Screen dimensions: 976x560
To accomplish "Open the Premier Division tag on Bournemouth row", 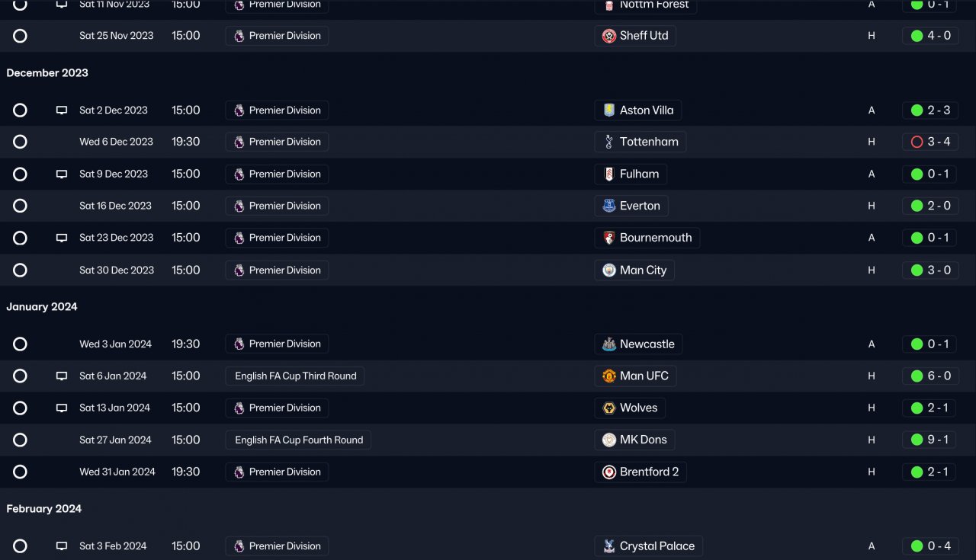I will pos(277,238).
